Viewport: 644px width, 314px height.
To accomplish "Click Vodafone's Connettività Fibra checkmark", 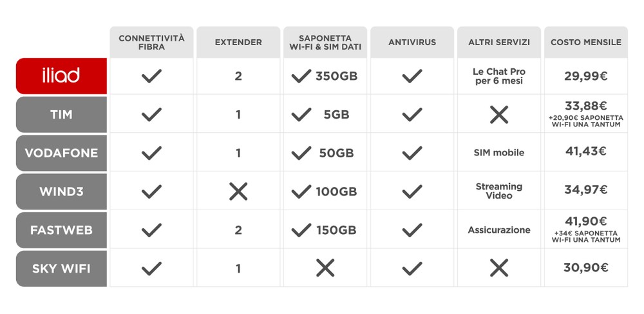I will pos(151,153).
